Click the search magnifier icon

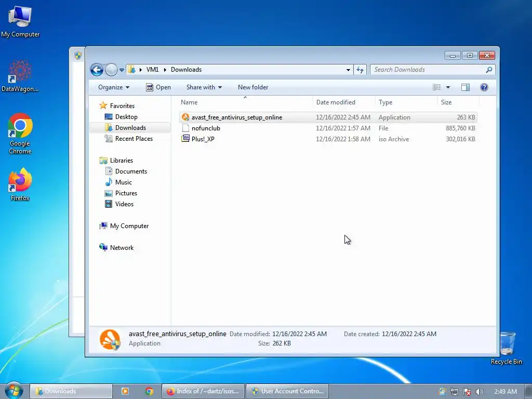coord(489,70)
